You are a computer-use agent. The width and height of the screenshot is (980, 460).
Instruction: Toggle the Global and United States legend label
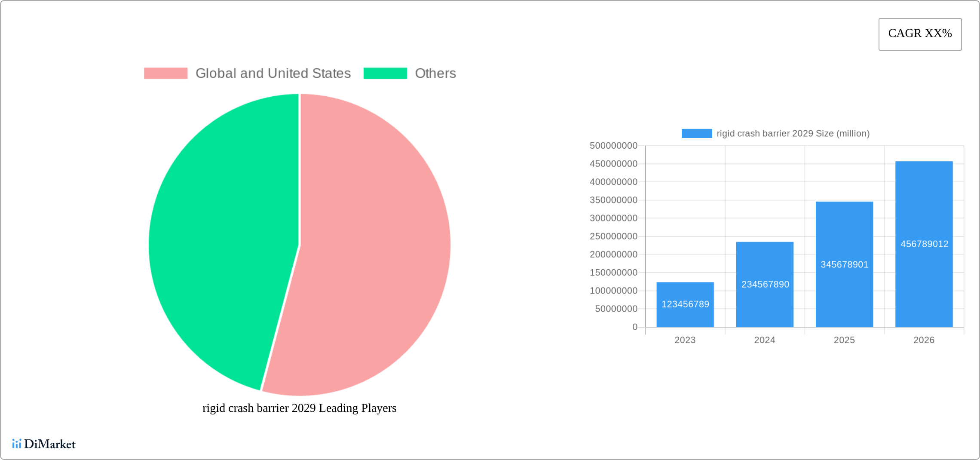click(273, 74)
